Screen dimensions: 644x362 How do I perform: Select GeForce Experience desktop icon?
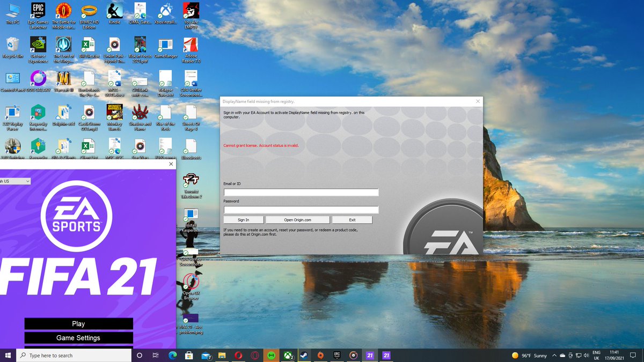pyautogui.click(x=38, y=49)
